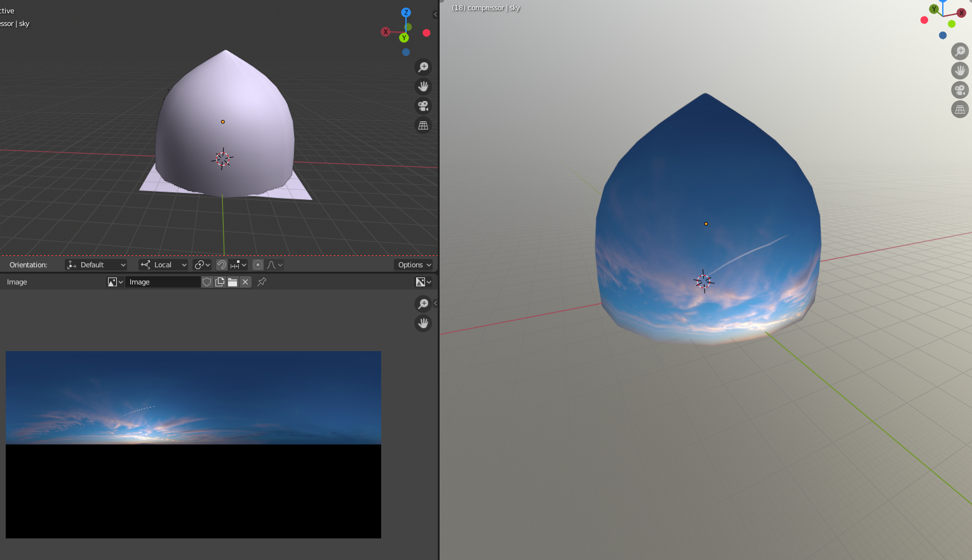
Task: Switch perspective/orthographic grid icon in right viewport
Action: (x=960, y=109)
